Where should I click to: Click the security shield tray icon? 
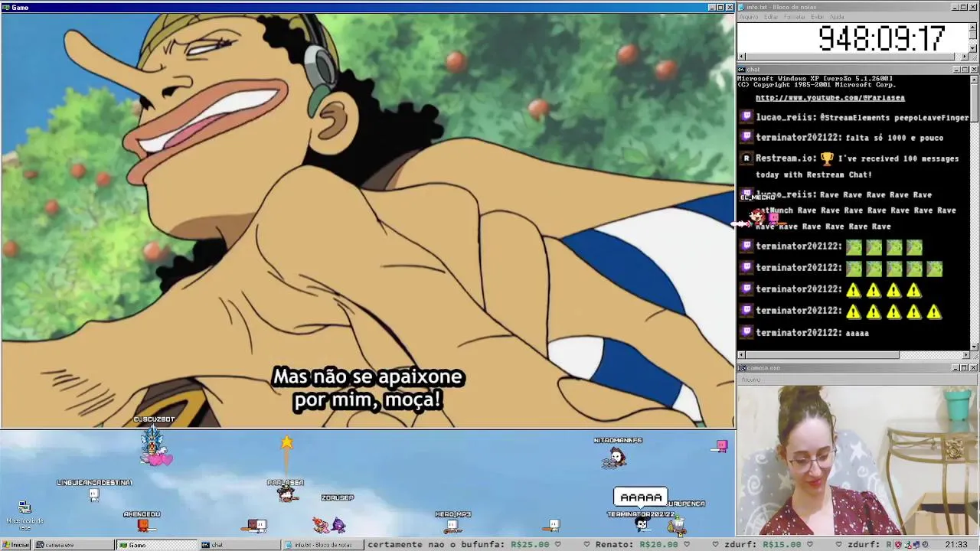click(898, 545)
